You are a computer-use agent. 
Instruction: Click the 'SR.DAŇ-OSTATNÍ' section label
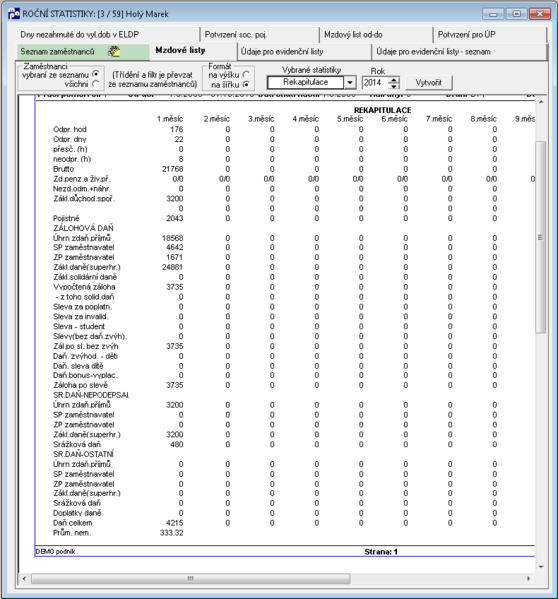pos(83,454)
